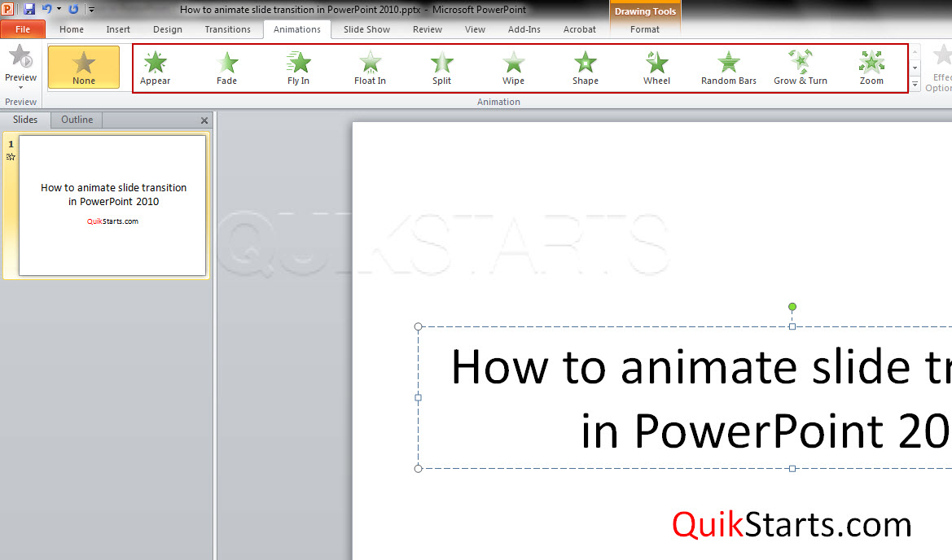Viewport: 952px width, 560px height.
Task: Undo the last action
Action: [x=46, y=9]
